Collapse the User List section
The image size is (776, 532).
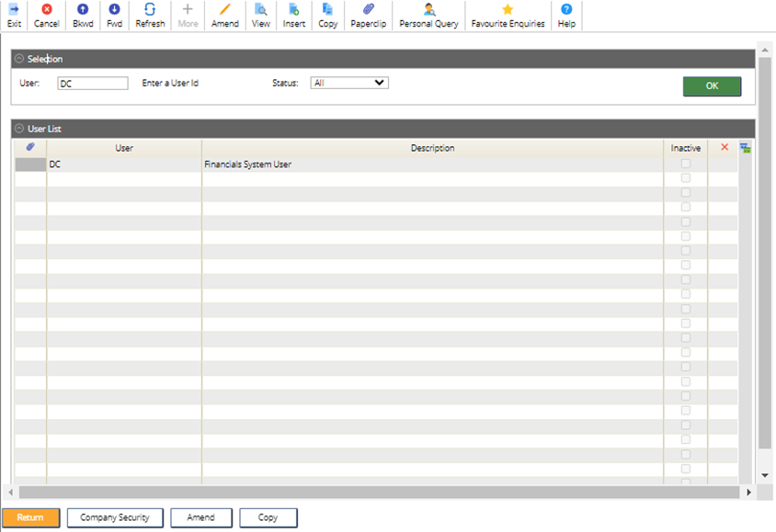(19, 130)
